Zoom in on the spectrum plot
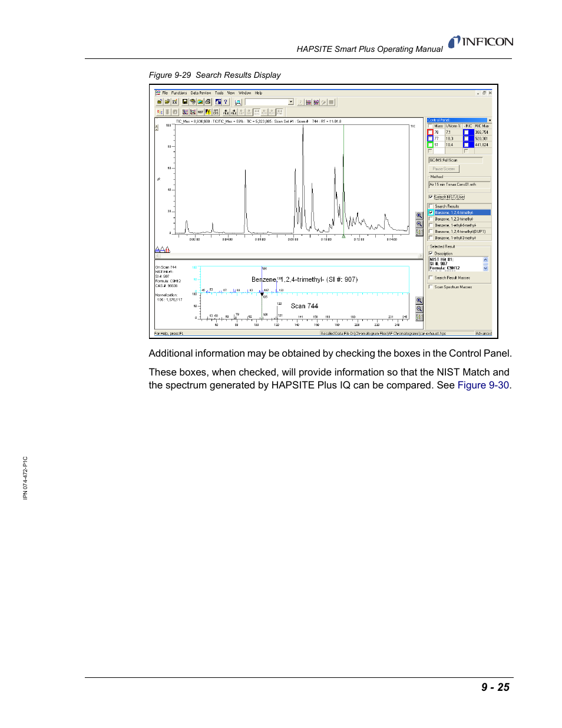 point(419,301)
